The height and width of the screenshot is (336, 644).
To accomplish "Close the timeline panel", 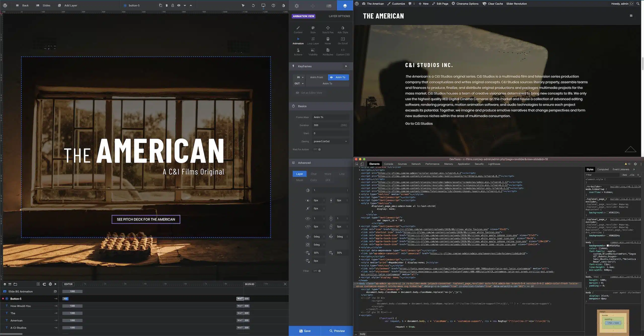I will (285, 284).
